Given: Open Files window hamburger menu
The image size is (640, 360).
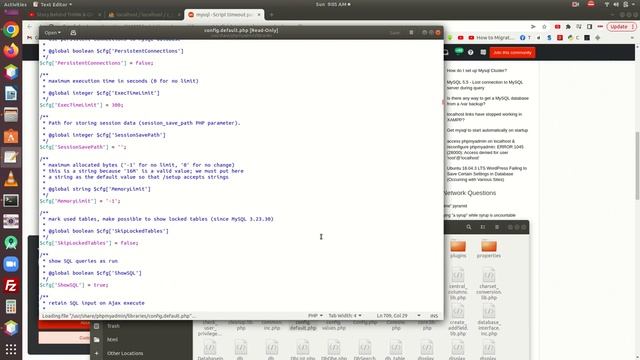Looking at the screenshot, I should click(x=497, y=227).
